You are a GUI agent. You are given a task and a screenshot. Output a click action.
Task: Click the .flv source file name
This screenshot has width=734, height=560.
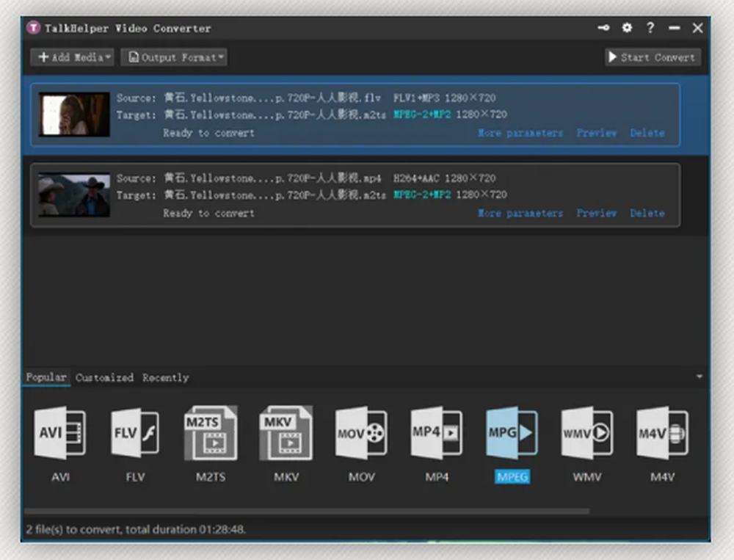(x=272, y=98)
